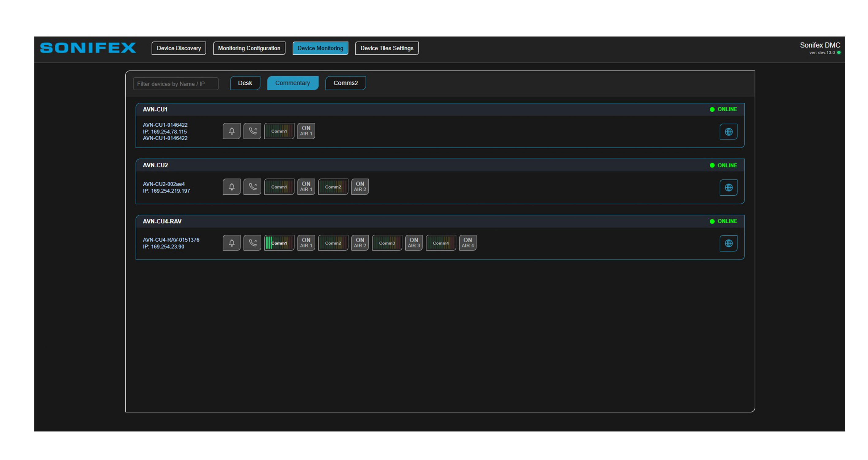The height and width of the screenshot is (460, 868).
Task: Click the filter devices by Name / IP field
Action: click(x=176, y=84)
